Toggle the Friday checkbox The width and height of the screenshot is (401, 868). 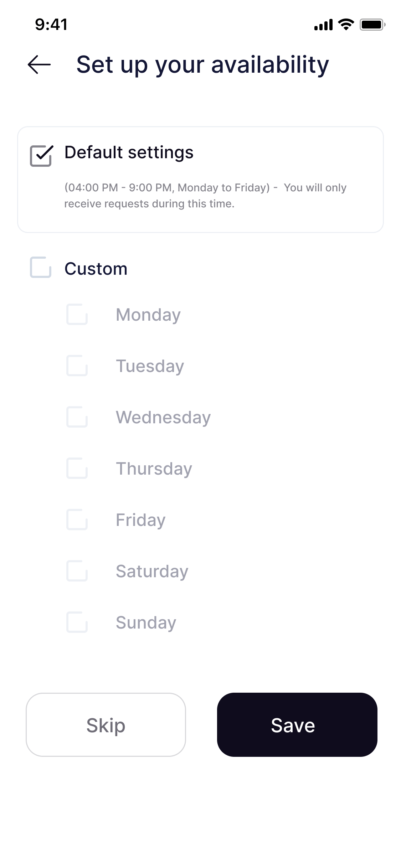click(77, 520)
